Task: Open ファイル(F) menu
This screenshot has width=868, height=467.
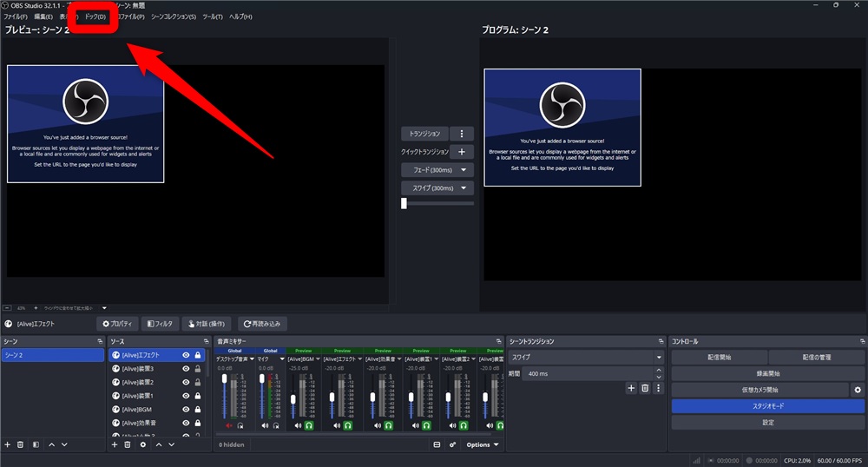Action: click(x=16, y=16)
